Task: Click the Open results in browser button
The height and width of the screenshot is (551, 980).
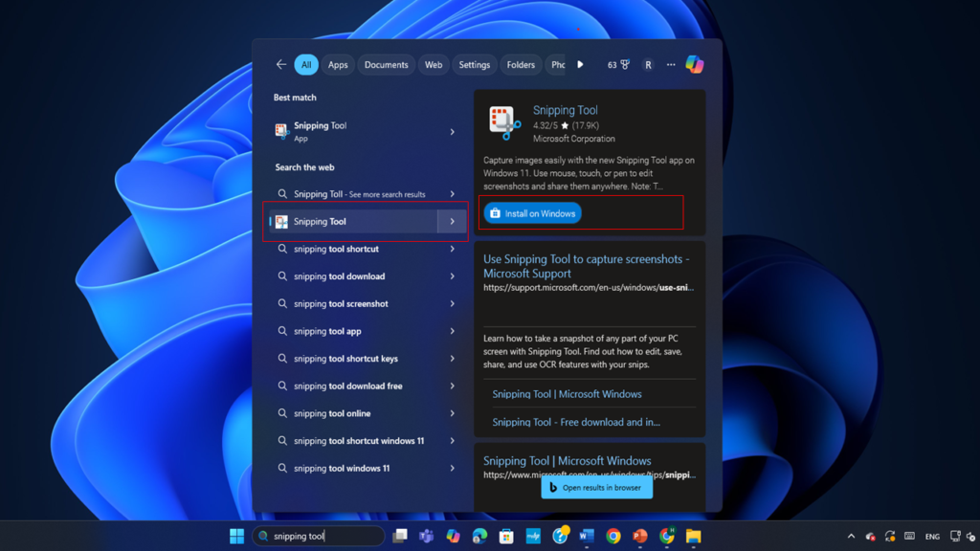Action: point(597,488)
